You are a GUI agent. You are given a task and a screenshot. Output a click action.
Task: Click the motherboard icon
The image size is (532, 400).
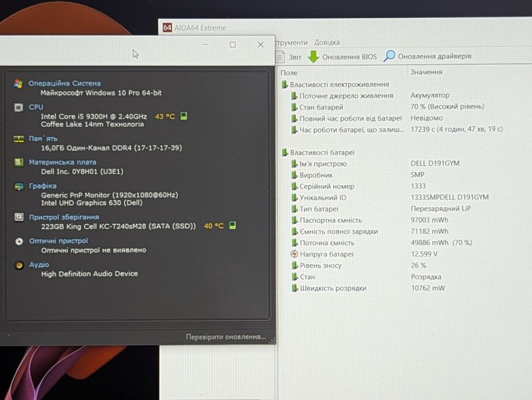(19, 162)
